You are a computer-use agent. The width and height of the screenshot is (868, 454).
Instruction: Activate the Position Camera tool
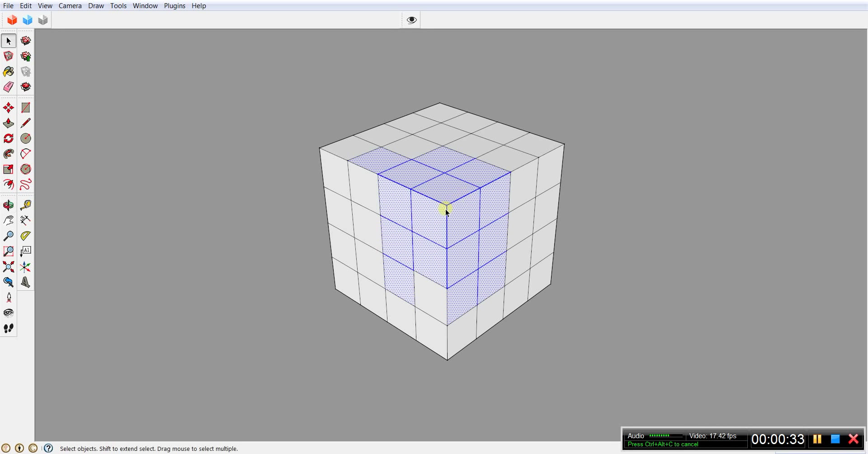pyautogui.click(x=9, y=298)
